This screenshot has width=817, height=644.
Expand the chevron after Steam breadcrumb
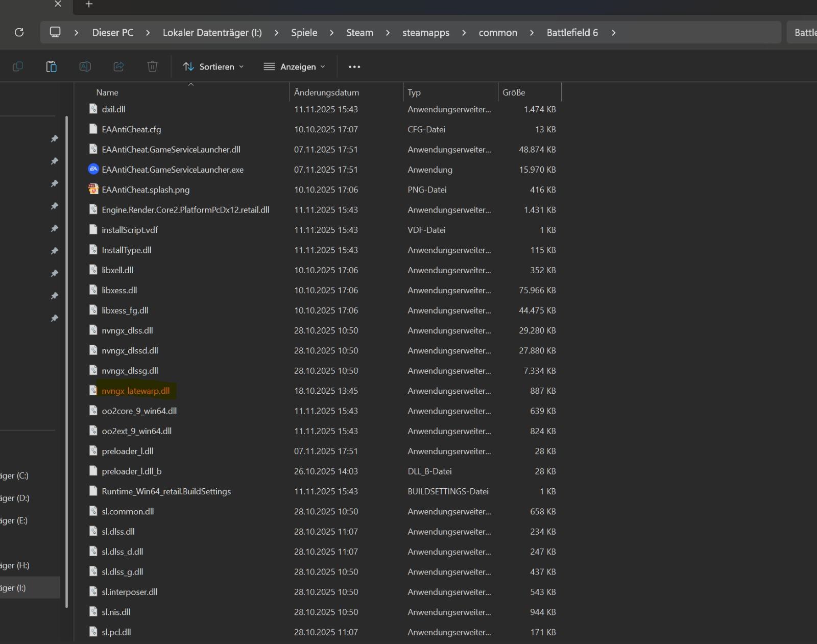(x=388, y=33)
